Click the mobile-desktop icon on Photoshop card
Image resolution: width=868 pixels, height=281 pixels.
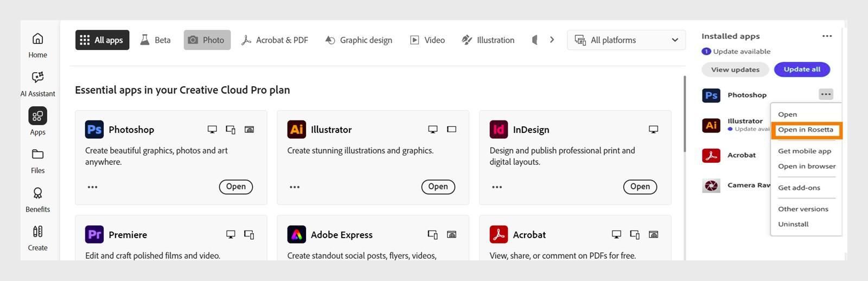click(231, 130)
